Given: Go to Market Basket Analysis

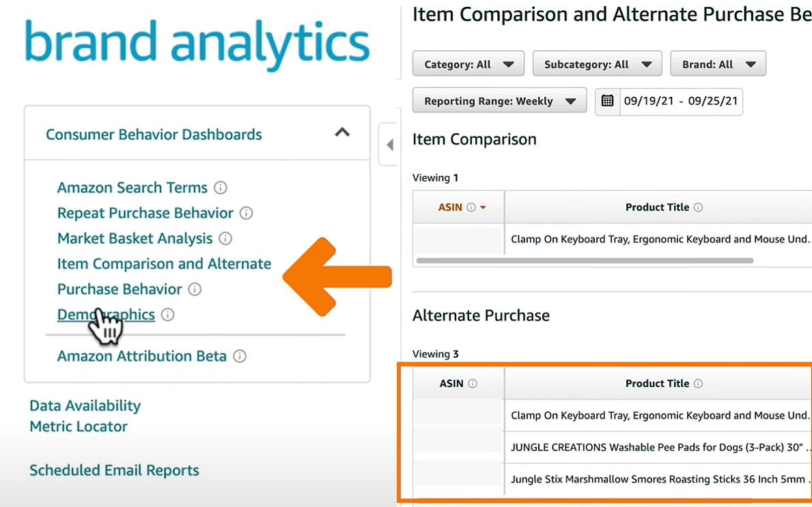Looking at the screenshot, I should click(135, 239).
